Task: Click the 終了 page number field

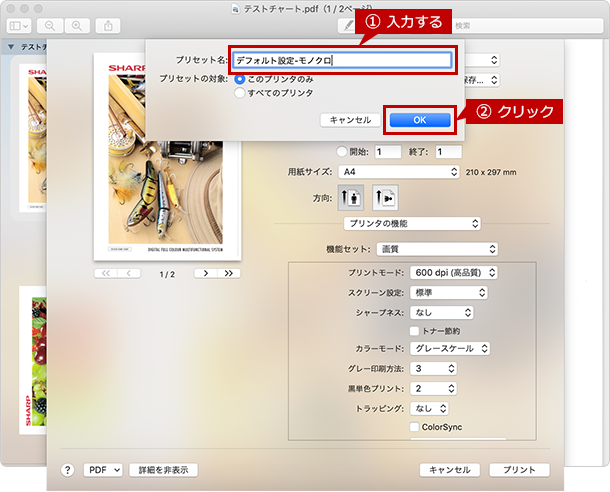Action: pos(449,152)
